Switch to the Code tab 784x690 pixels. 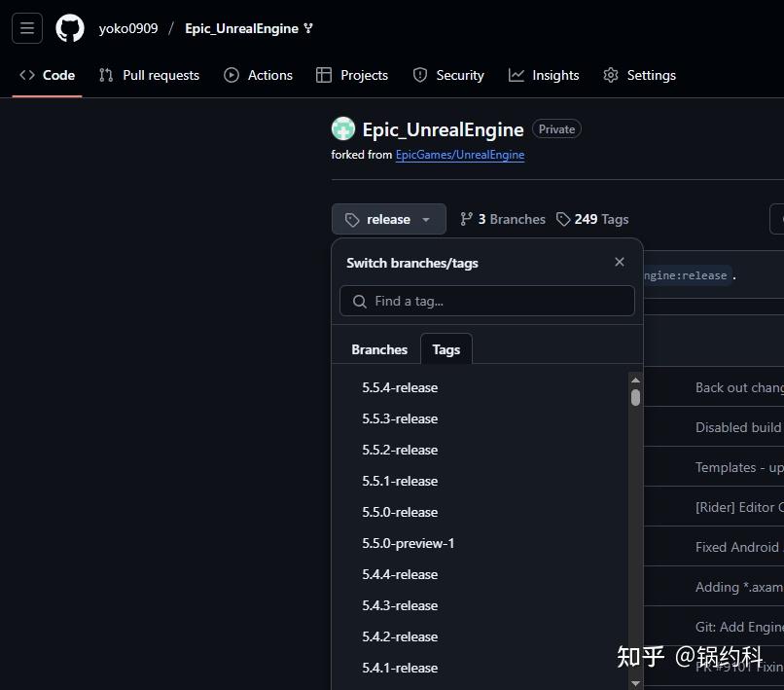point(48,75)
